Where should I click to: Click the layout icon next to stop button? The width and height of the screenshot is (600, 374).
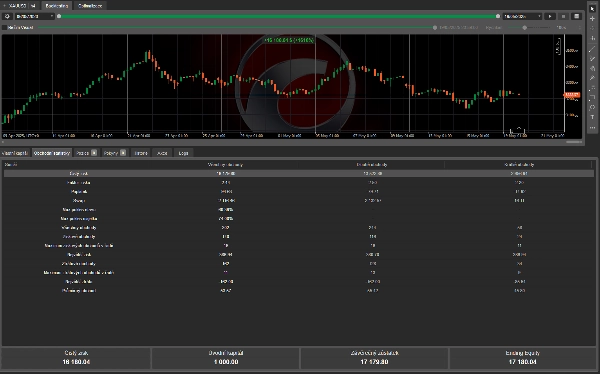point(576,16)
